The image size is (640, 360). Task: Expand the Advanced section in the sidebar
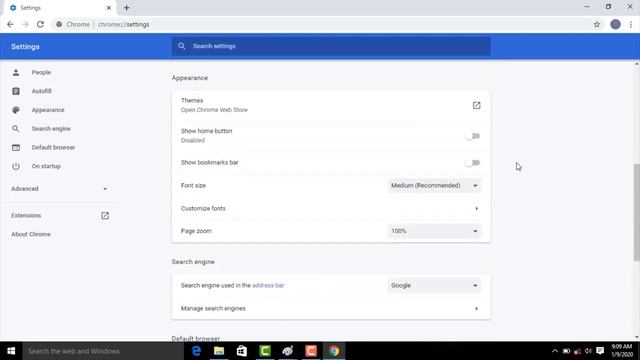59,189
